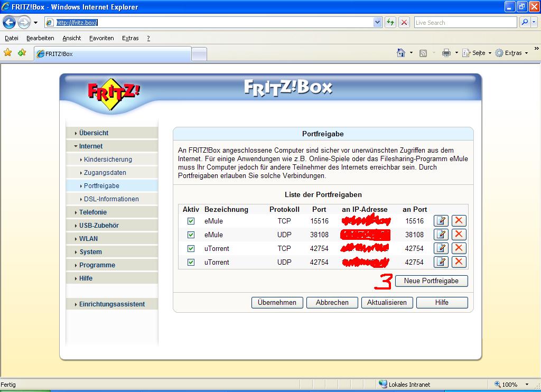Viewport: 541px width, 392px height.
Task: Click the Aktualisieren button
Action: pos(387,303)
